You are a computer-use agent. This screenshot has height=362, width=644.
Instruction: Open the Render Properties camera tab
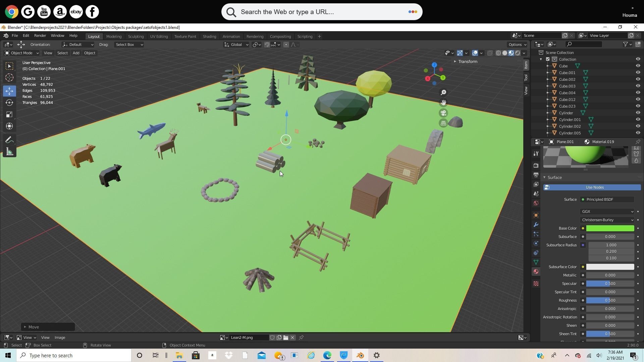[536, 165]
